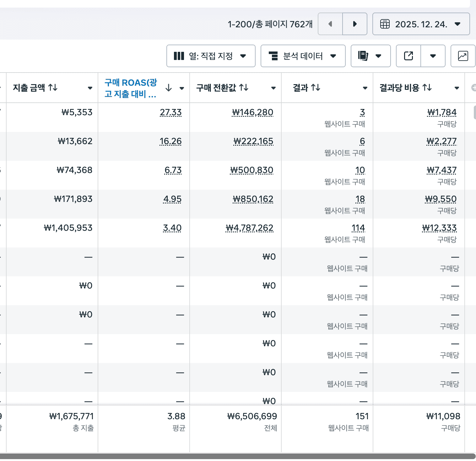476x461 pixels.
Task: Click cost per result ₩1,784
Action: [x=442, y=112]
